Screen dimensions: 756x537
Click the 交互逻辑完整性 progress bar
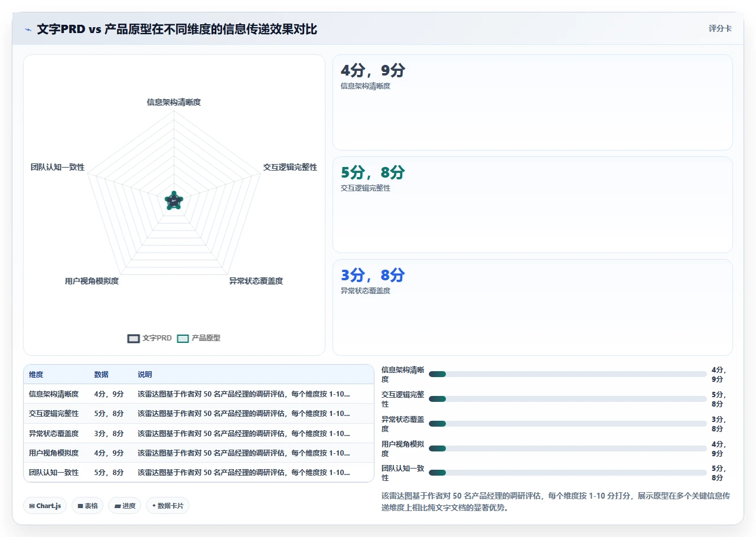[568, 399]
